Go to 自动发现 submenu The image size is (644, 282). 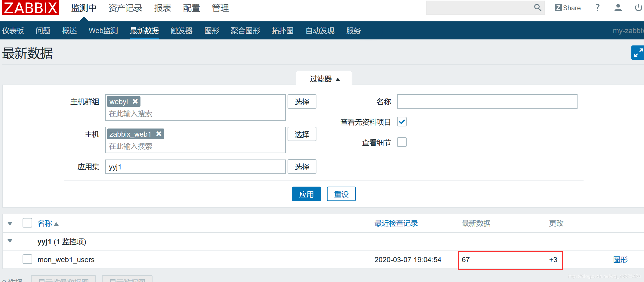320,31
